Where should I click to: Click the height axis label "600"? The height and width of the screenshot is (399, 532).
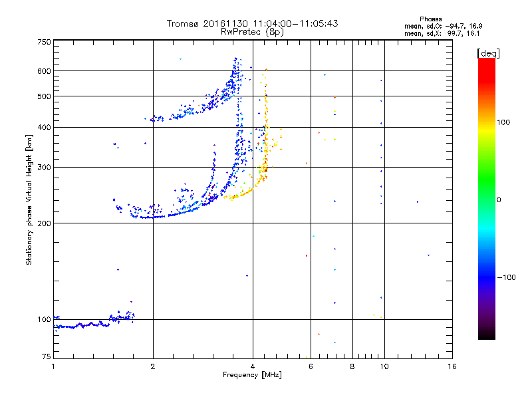click(44, 71)
